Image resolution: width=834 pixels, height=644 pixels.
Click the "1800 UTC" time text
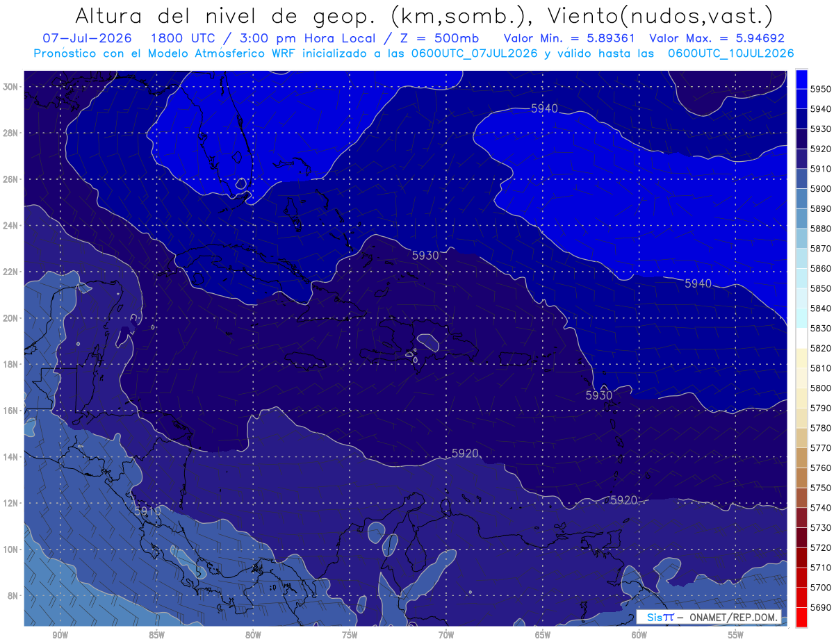click(183, 38)
